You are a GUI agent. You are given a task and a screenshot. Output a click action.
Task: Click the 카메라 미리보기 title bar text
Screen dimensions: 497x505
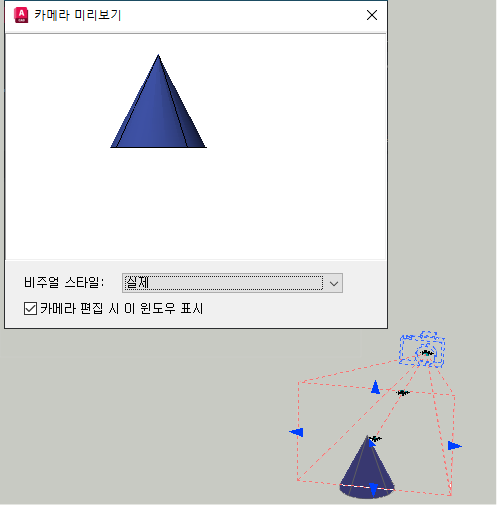click(x=78, y=15)
